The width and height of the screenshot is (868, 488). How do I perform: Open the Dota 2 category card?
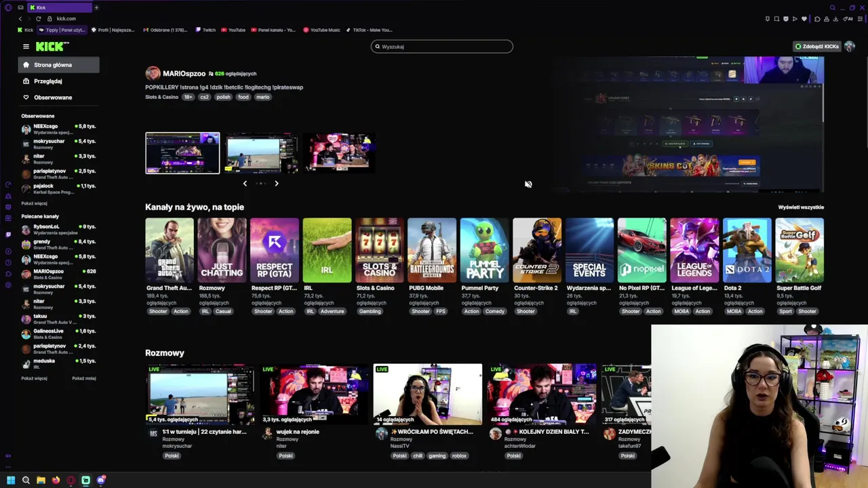tap(747, 249)
